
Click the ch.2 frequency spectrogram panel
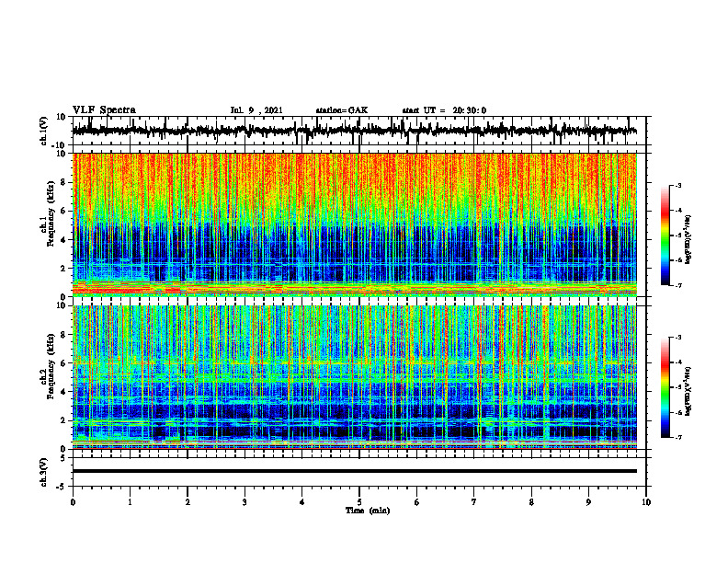[x=354, y=377]
